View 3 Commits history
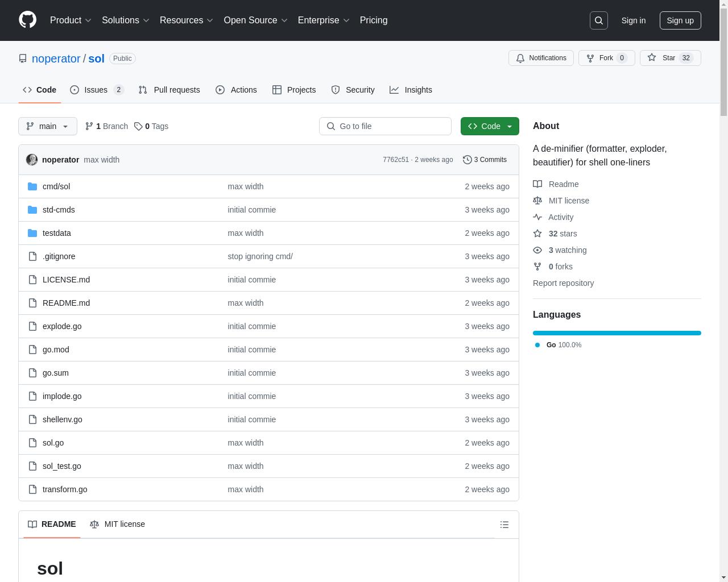728x582 pixels. pyautogui.click(x=485, y=160)
